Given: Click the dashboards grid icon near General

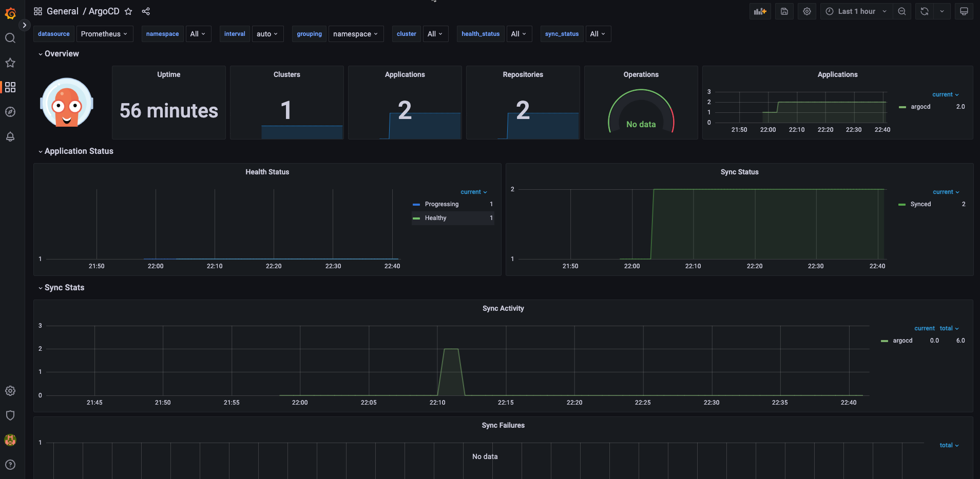Looking at the screenshot, I should pyautogui.click(x=38, y=11).
